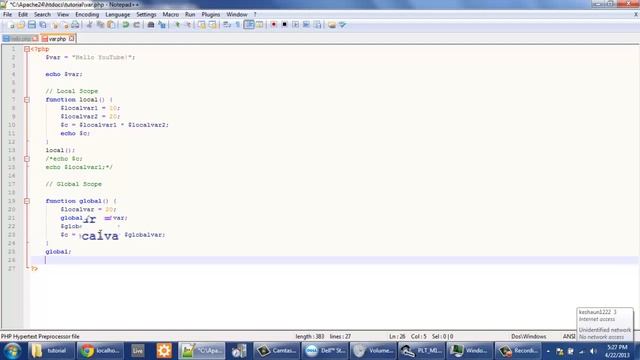Click the volume speaker tray icon
Viewport: 640px width, 360px height.
point(593,351)
